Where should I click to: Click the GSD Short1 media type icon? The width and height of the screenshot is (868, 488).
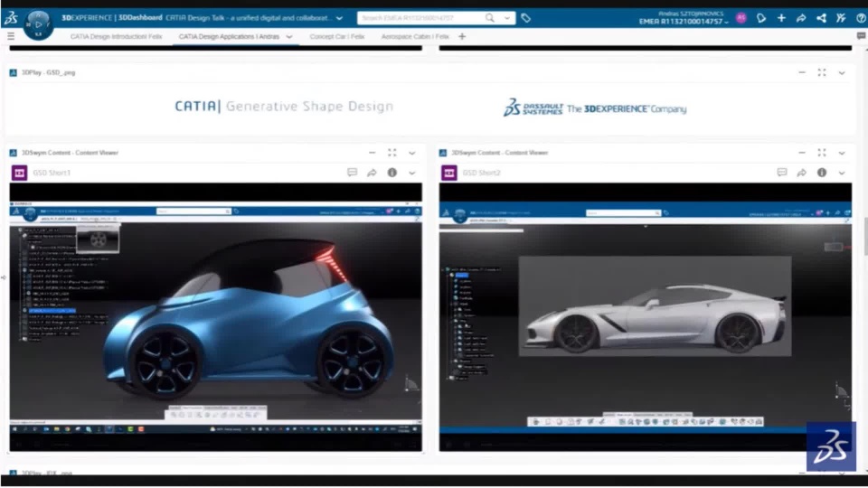(19, 173)
